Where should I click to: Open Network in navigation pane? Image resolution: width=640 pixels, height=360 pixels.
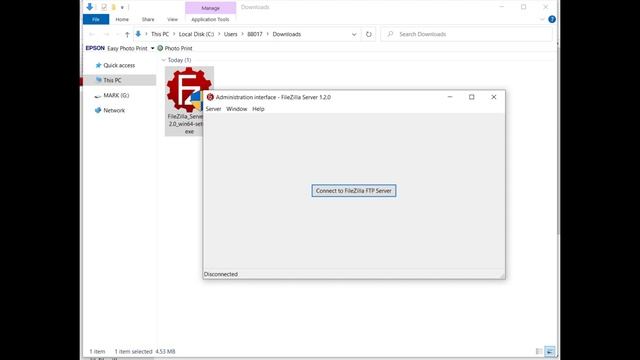click(114, 110)
